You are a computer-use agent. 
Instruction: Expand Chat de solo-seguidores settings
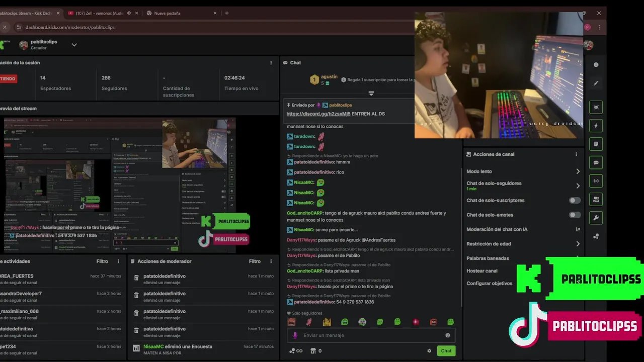point(578,186)
